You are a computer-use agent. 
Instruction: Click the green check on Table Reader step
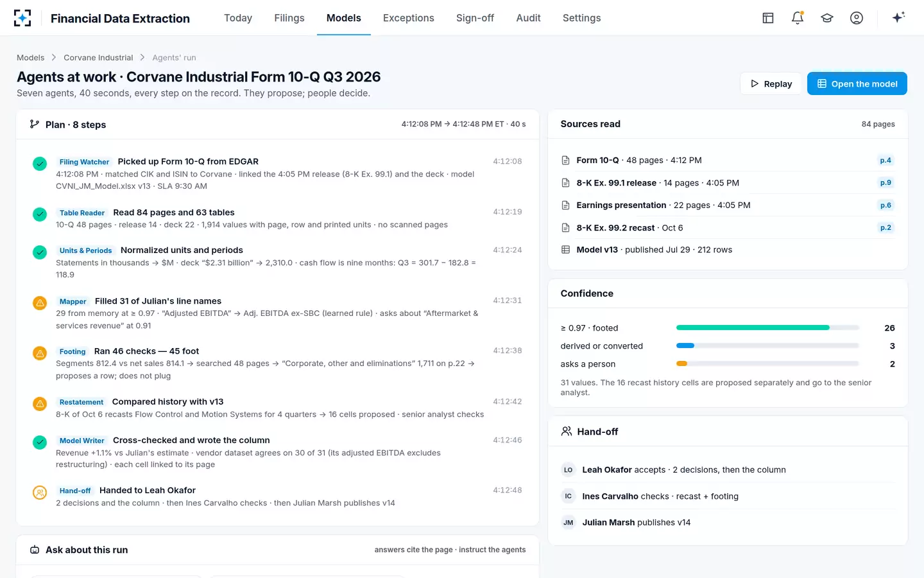click(x=40, y=215)
